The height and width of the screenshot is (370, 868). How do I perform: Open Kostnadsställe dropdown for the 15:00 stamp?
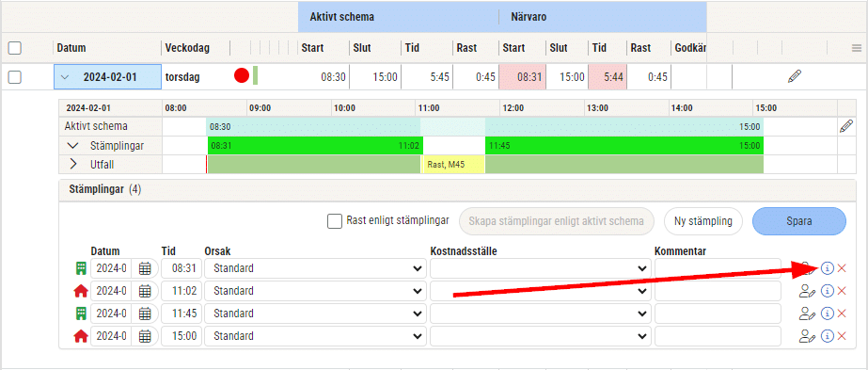tap(541, 336)
